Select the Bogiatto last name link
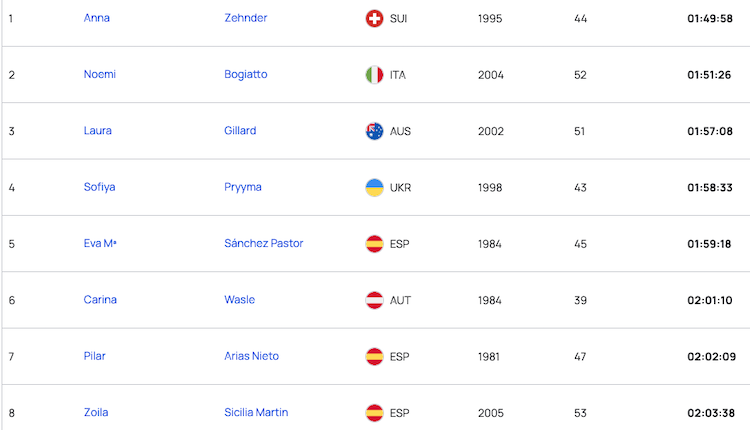This screenshot has width=750, height=430. point(245,75)
